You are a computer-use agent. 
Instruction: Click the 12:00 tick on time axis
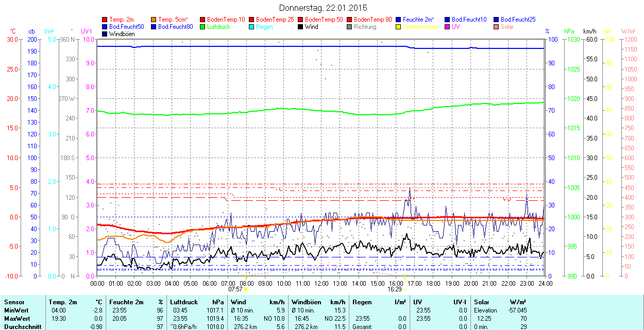pyautogui.click(x=321, y=283)
